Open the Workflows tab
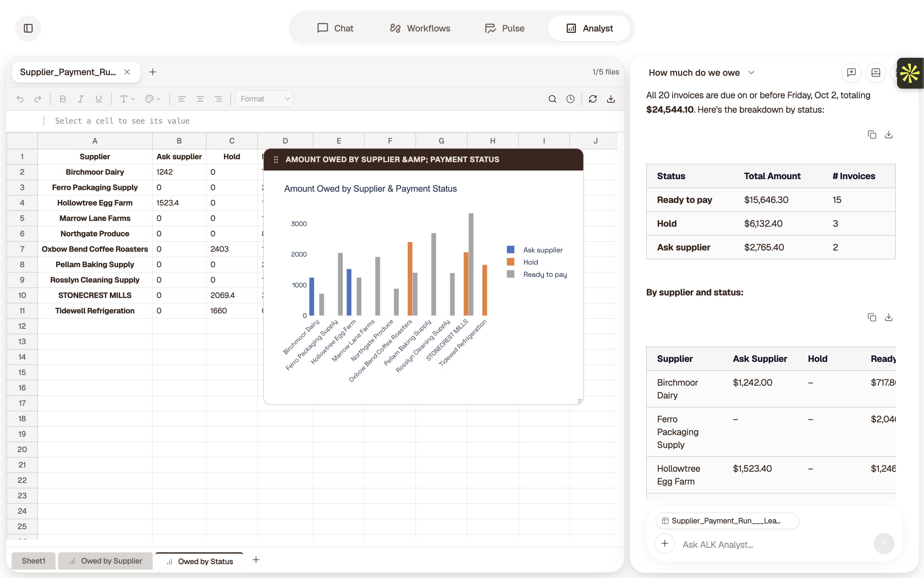This screenshot has height=578, width=924. [x=420, y=28]
